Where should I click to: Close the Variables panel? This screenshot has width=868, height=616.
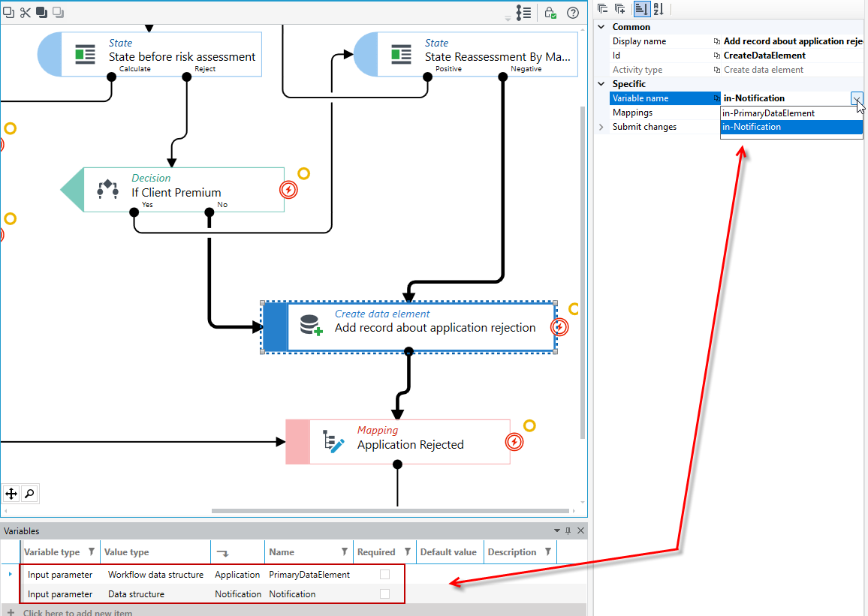580,531
